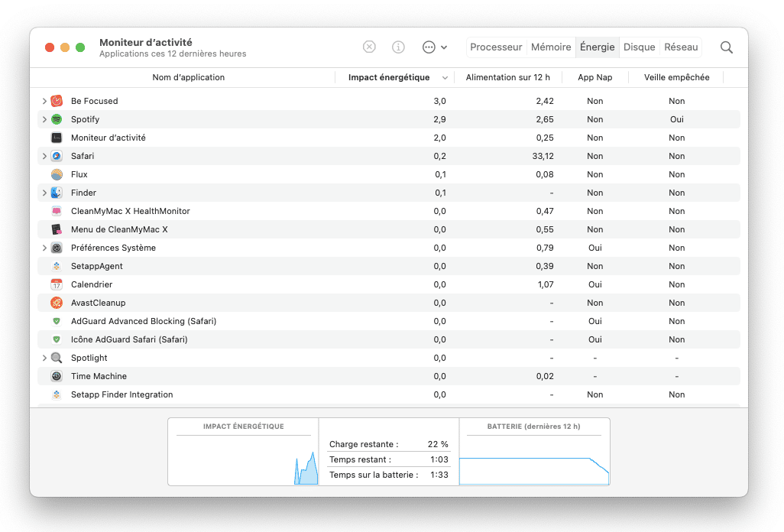Click Time Machine's 0,02 alimentation value
784x532 pixels.
coord(545,376)
